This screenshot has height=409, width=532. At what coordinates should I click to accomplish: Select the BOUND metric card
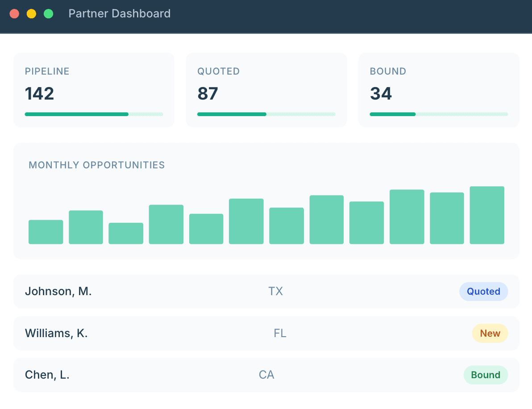click(438, 89)
